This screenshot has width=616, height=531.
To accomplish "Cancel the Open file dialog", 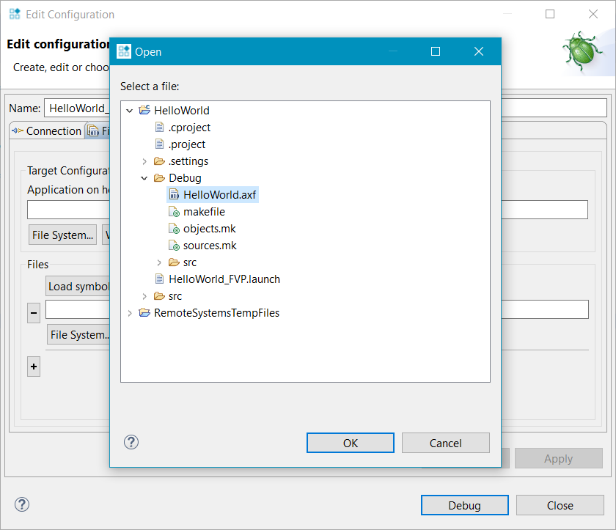I will click(x=445, y=443).
